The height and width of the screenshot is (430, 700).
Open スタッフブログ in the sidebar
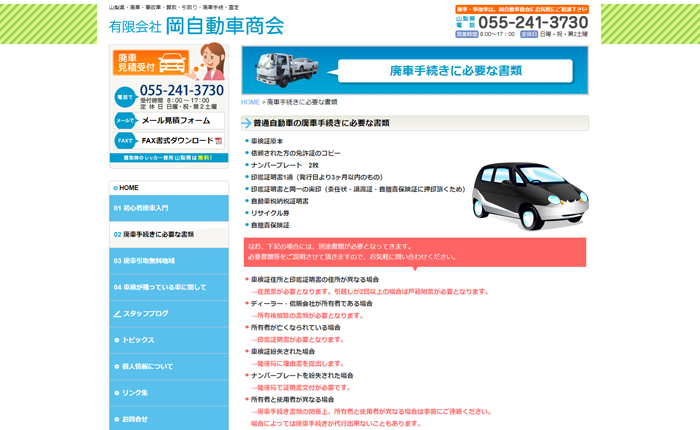(169, 313)
